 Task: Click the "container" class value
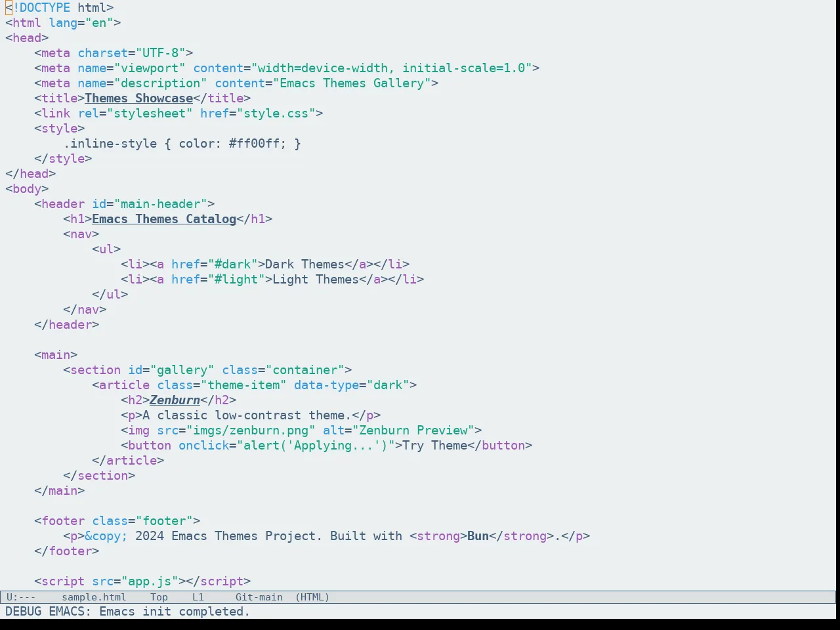304,370
